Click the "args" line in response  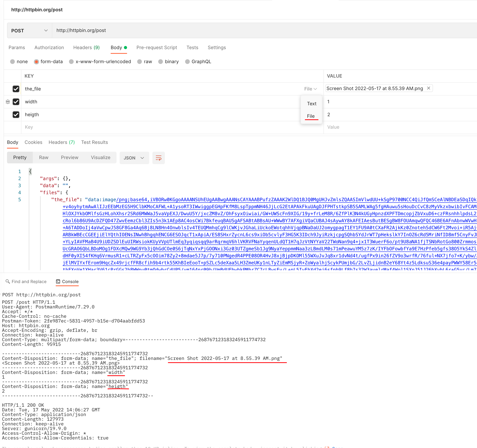[x=55, y=179]
